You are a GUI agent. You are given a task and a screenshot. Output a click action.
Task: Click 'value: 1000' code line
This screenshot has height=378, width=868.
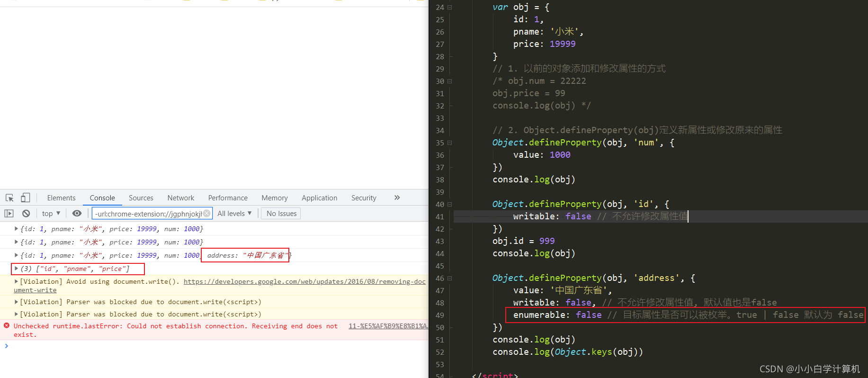[x=542, y=155]
